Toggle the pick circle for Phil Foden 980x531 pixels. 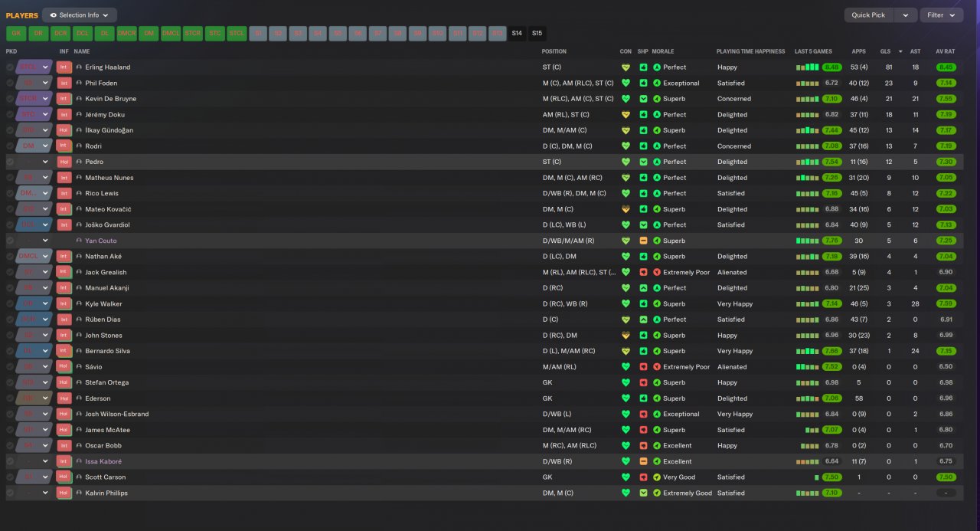[10, 83]
